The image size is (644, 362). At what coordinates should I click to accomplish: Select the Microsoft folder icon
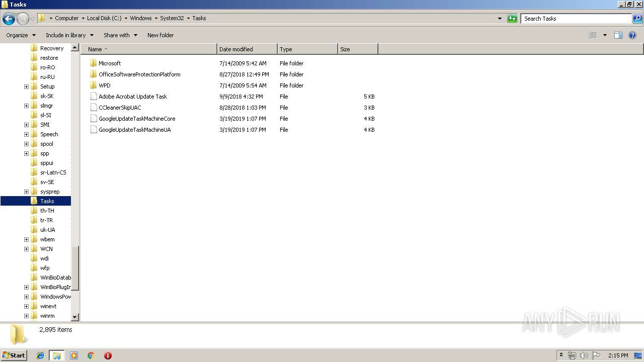93,63
